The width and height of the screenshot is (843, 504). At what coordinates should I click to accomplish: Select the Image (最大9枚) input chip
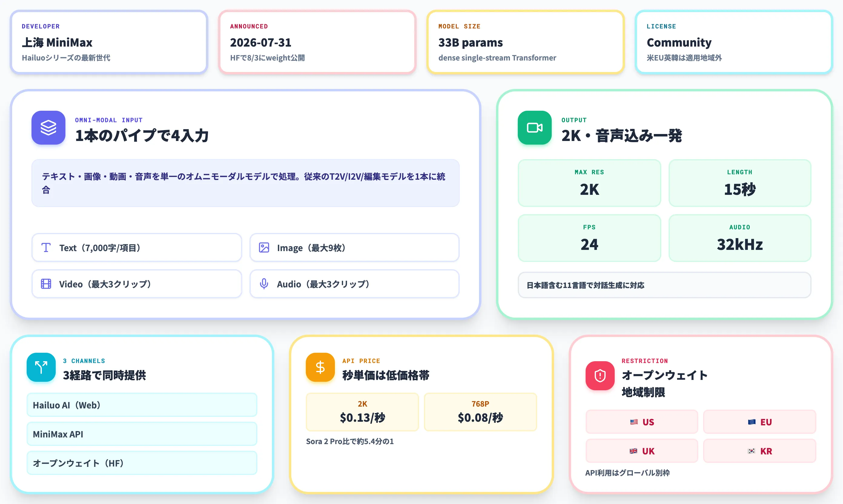click(355, 247)
